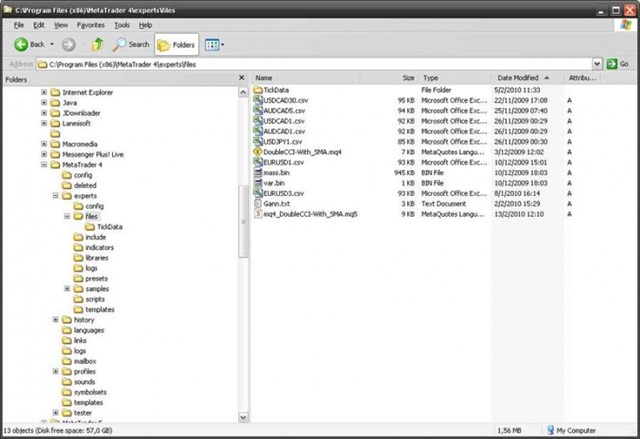Open the View menu
This screenshot has height=439, width=640.
[x=61, y=25]
